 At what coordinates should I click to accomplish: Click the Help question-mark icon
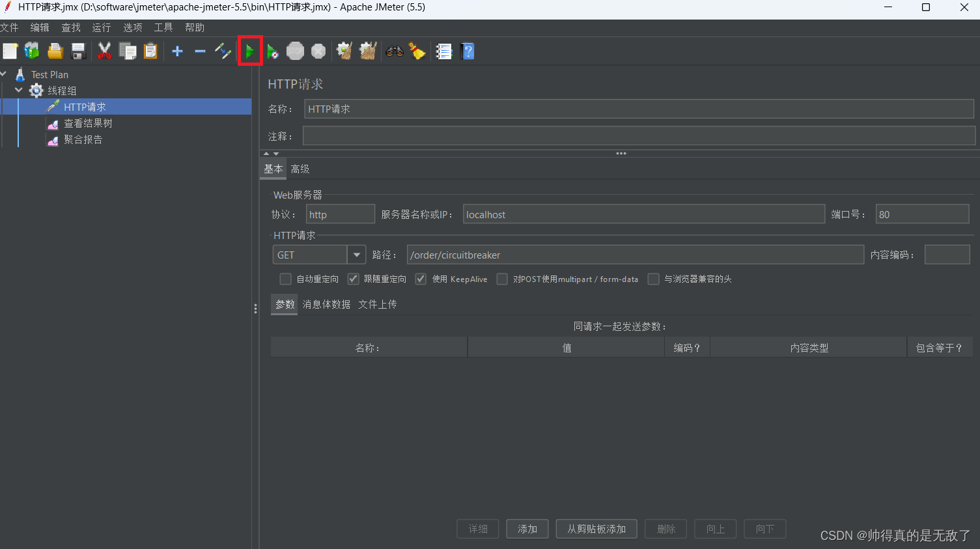(468, 51)
